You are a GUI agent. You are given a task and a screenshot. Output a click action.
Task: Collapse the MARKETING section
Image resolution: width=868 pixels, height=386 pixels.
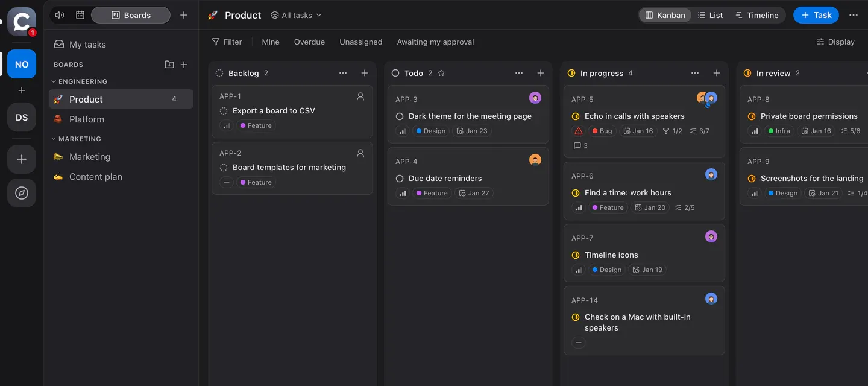(x=76, y=139)
